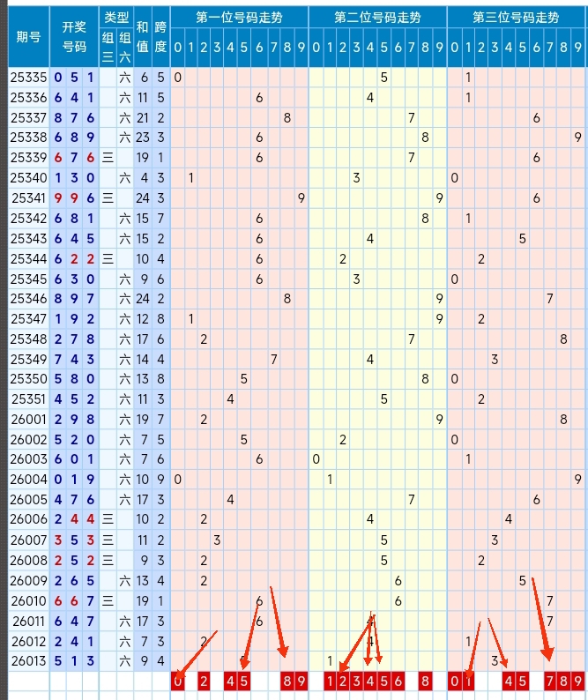Click 和值 value 21 in row 25337

point(143,117)
